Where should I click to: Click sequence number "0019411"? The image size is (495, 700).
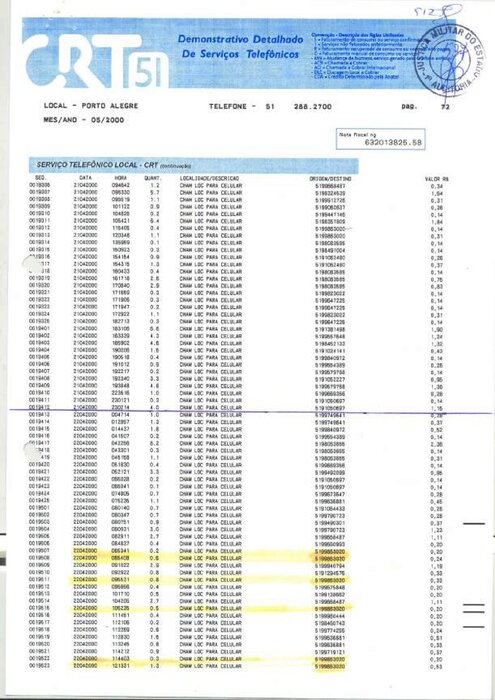tap(39, 400)
